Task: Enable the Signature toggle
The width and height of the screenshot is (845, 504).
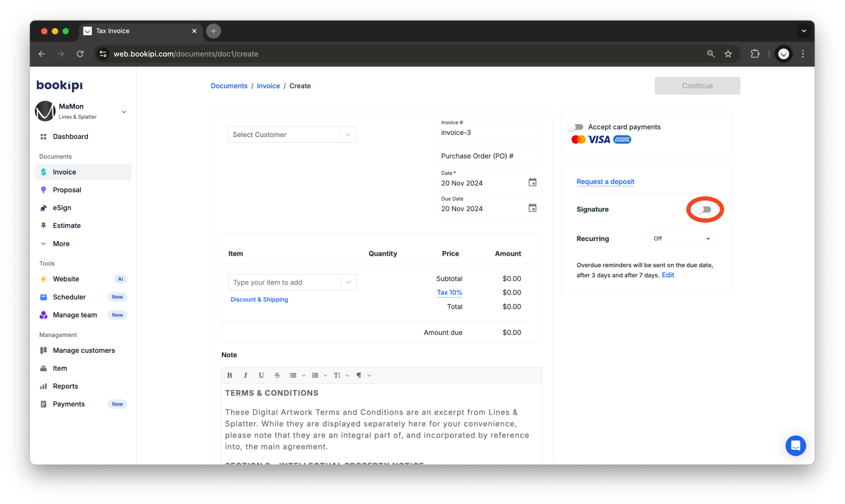Action: tap(705, 209)
